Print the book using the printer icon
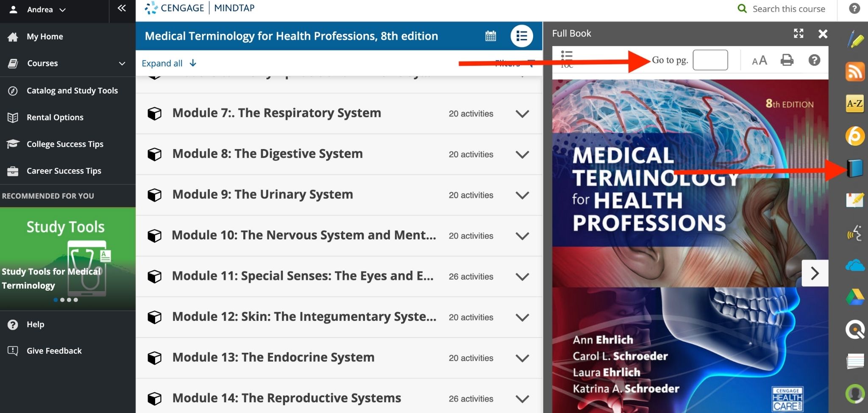The image size is (868, 413). [787, 60]
